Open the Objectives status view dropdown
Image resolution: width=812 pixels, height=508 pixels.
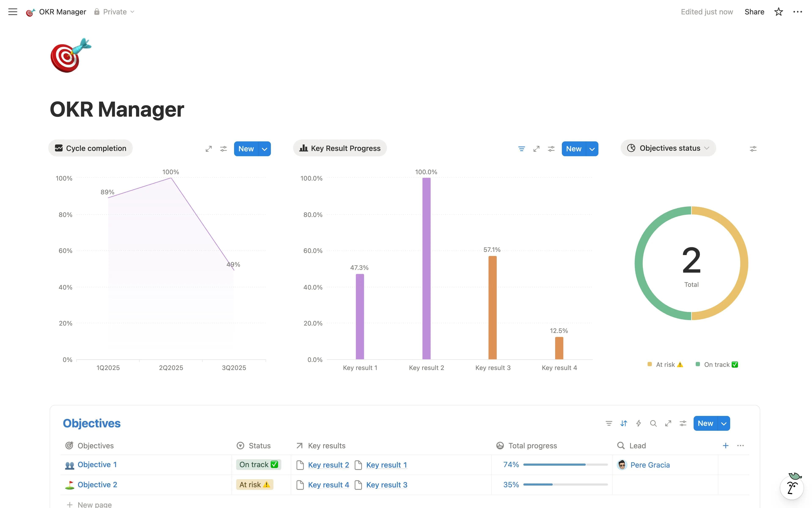[x=668, y=148]
